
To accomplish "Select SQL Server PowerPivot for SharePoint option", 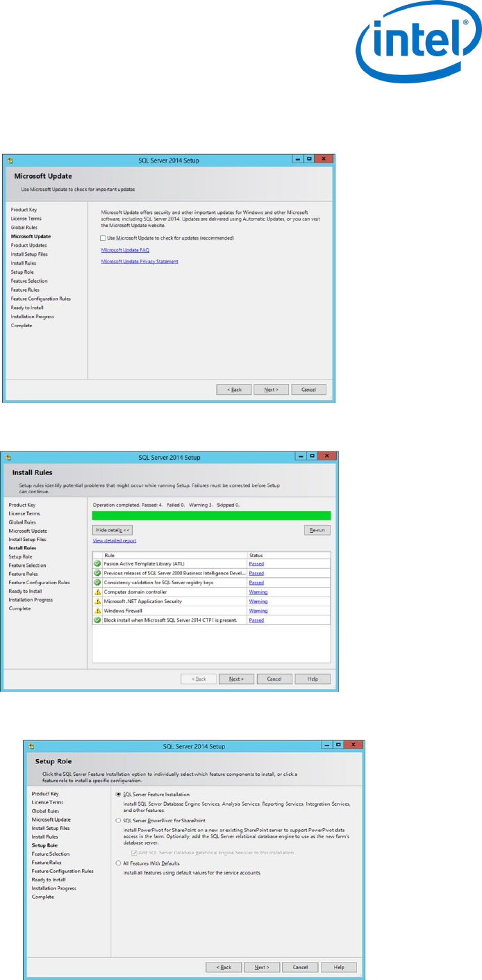I will coord(118,820).
